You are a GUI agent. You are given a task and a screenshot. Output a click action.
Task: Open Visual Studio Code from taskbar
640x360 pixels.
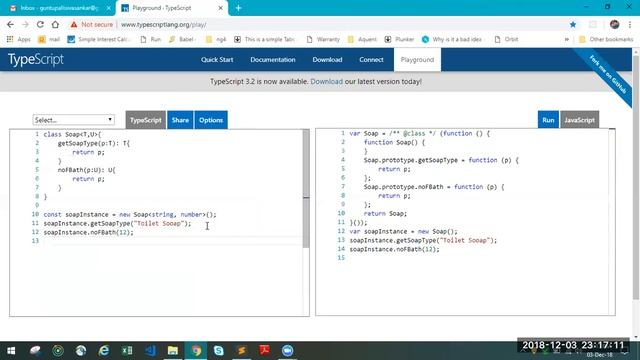150,351
